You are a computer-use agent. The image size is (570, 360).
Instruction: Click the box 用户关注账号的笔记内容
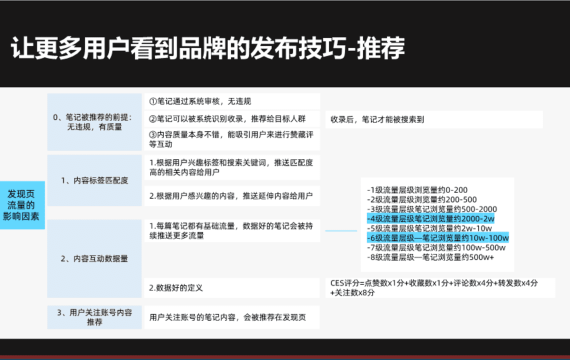[x=232, y=317]
